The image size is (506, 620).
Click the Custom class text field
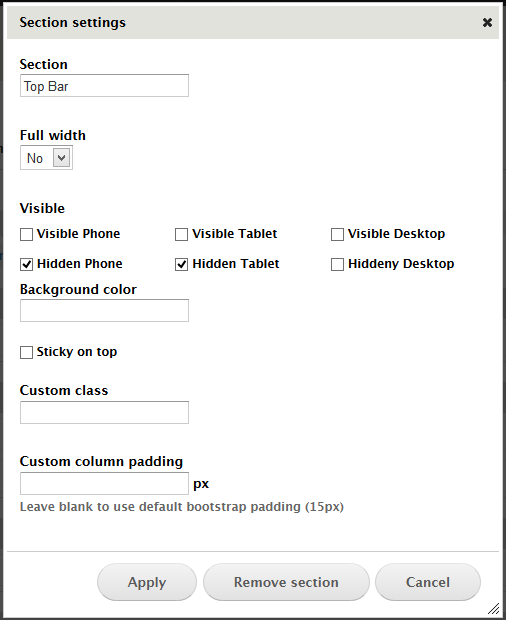click(104, 413)
